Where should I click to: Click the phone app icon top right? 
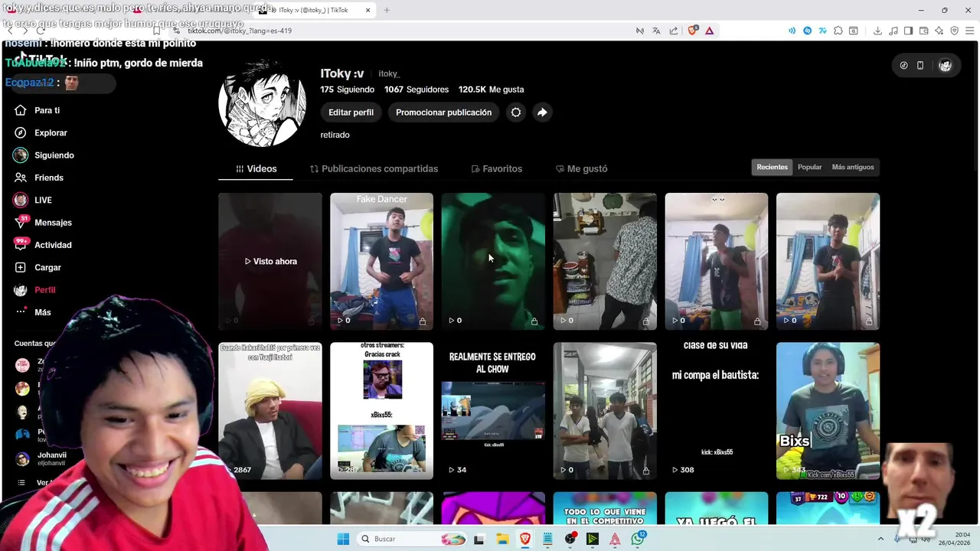pyautogui.click(x=920, y=66)
